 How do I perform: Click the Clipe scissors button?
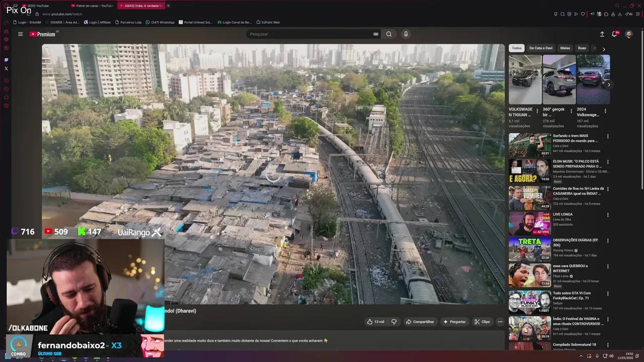click(482, 322)
